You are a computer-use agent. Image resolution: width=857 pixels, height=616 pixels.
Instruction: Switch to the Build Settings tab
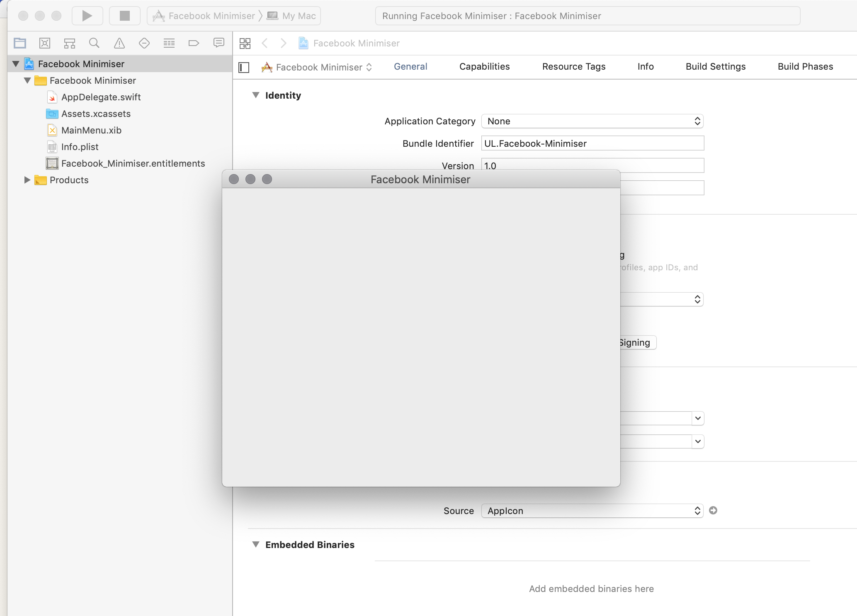click(715, 66)
